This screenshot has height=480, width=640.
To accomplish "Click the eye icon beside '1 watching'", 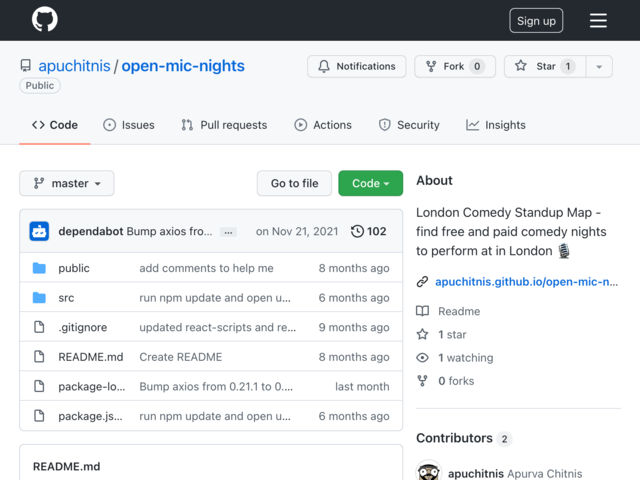I will coord(422,358).
